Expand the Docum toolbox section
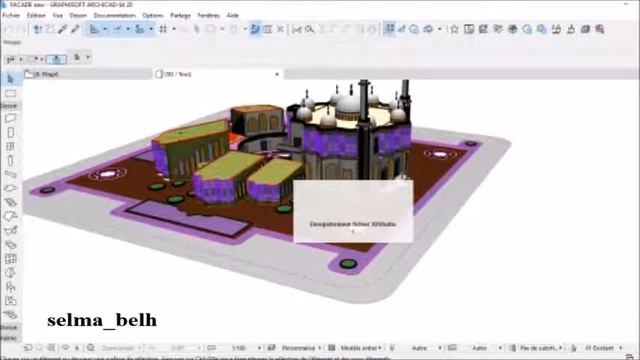 [9, 328]
